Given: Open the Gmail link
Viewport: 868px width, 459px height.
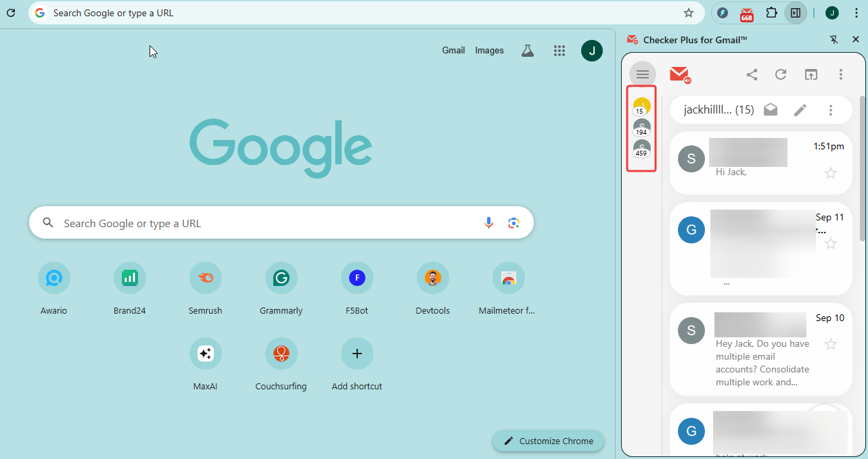Looking at the screenshot, I should click(453, 51).
